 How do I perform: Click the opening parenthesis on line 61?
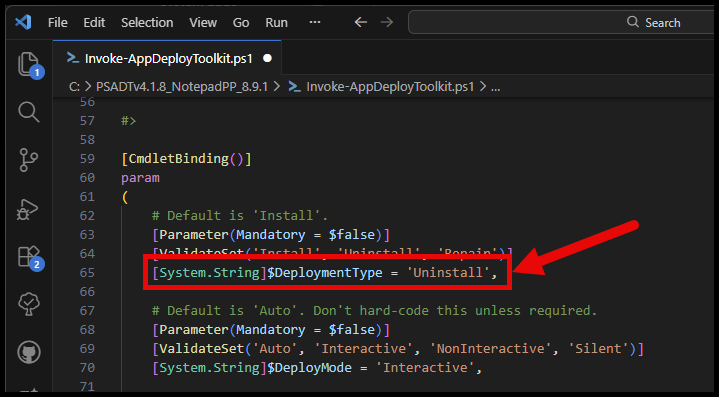(x=125, y=197)
